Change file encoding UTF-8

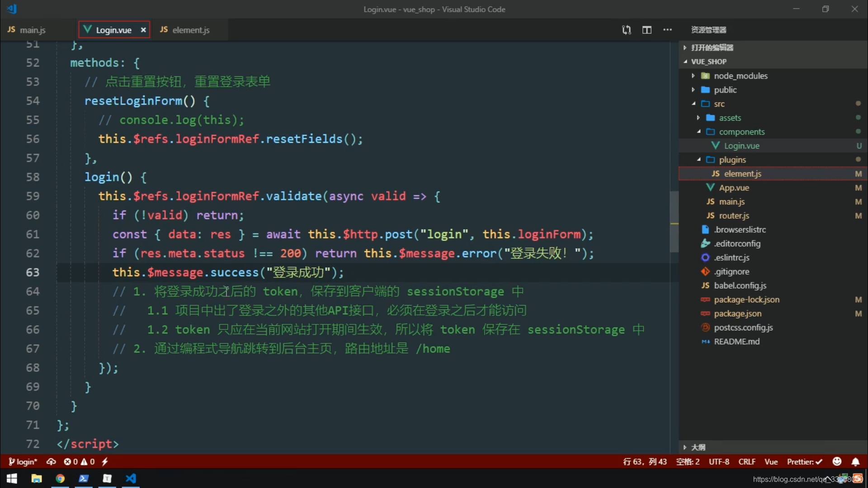tap(719, 462)
